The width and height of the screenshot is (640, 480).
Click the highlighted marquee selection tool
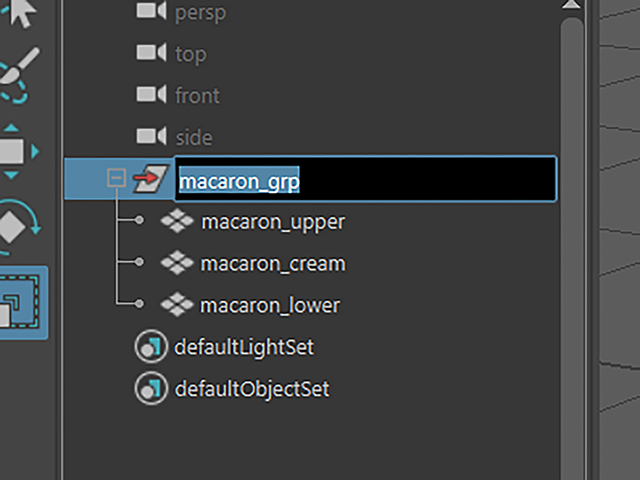tap(22, 302)
